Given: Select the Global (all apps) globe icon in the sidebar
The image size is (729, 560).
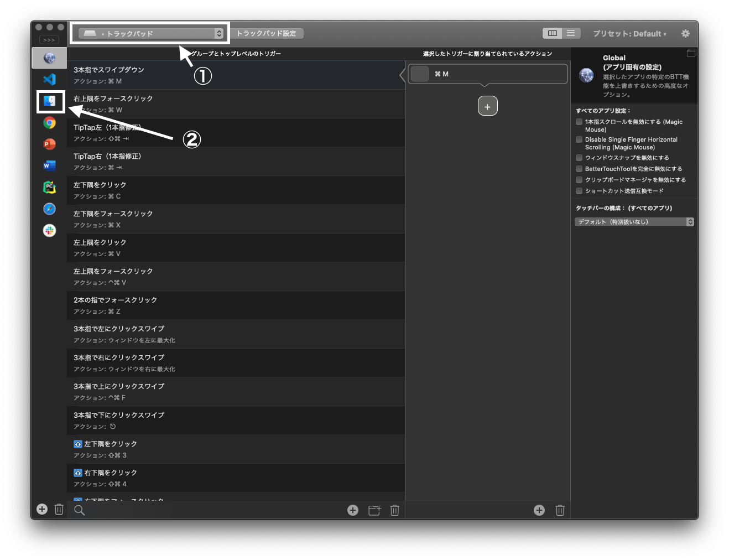Looking at the screenshot, I should [x=49, y=58].
